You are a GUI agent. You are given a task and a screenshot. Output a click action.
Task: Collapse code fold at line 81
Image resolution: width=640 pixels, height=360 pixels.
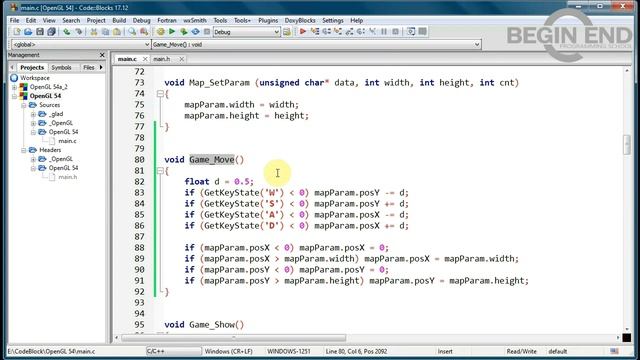click(160, 171)
